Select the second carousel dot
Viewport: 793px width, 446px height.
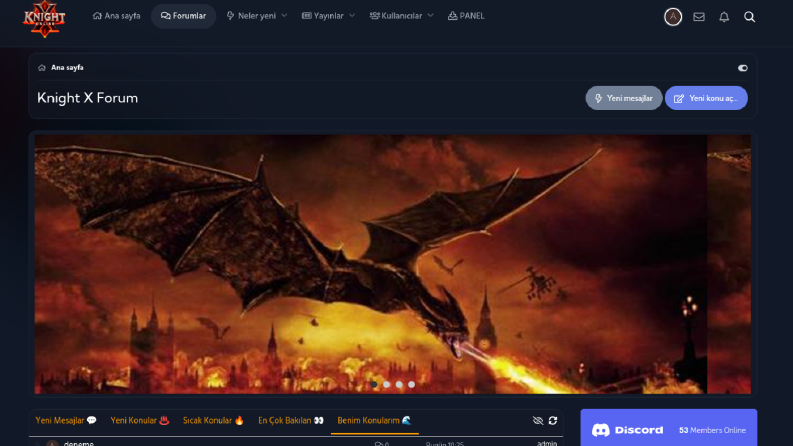pos(387,384)
